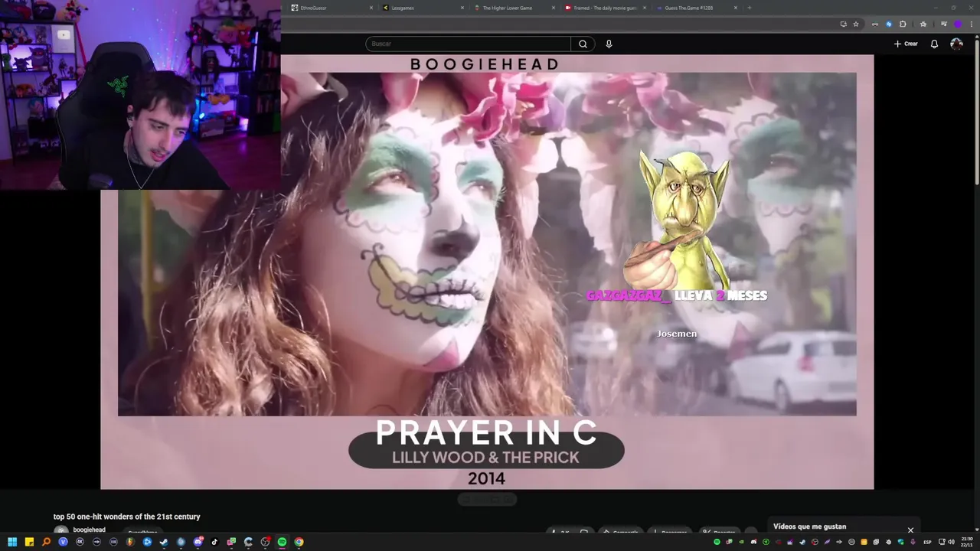Click the Steam system tray icon
This screenshot has width=980, height=551.
802,542
